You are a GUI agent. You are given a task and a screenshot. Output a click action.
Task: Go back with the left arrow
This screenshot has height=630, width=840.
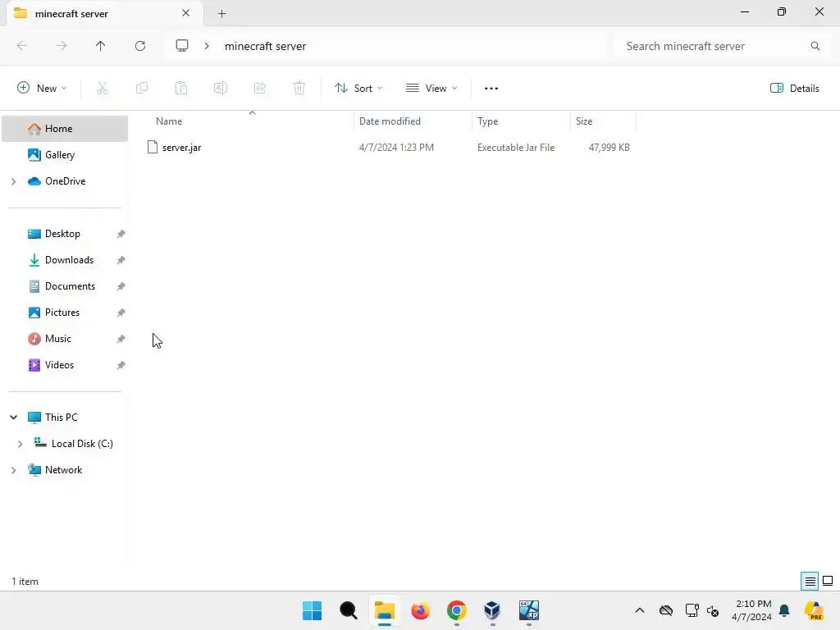pyautogui.click(x=22, y=46)
